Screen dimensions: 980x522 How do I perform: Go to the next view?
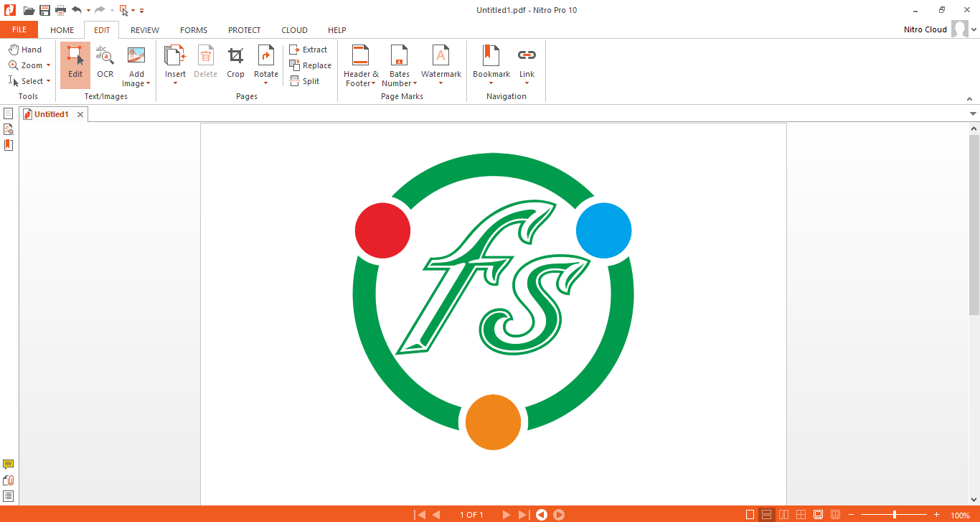[x=559, y=515]
